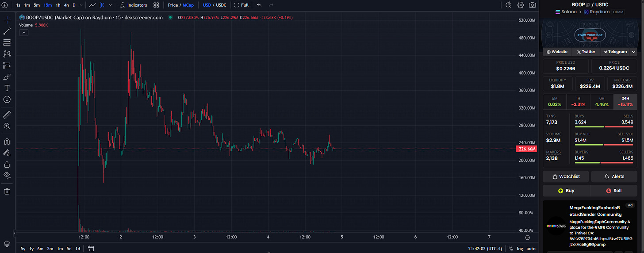Select the D daily timeframe
The image size is (644, 253).
pyautogui.click(x=74, y=5)
